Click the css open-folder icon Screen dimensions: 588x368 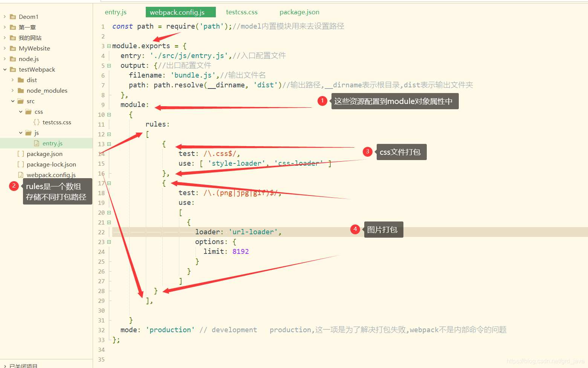pos(29,111)
